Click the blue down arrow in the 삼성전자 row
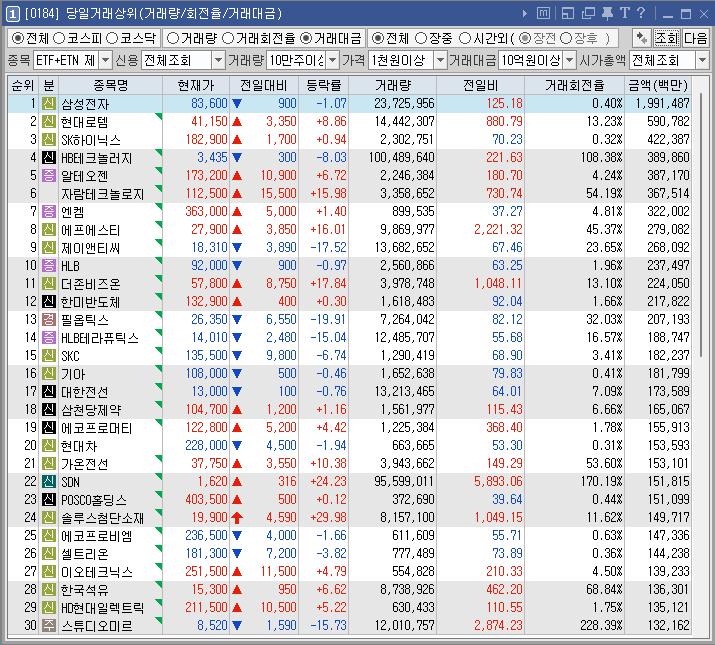 click(237, 104)
